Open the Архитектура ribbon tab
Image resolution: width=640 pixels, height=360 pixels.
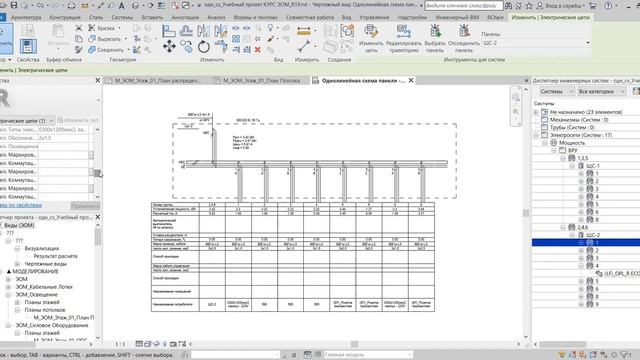click(26, 18)
